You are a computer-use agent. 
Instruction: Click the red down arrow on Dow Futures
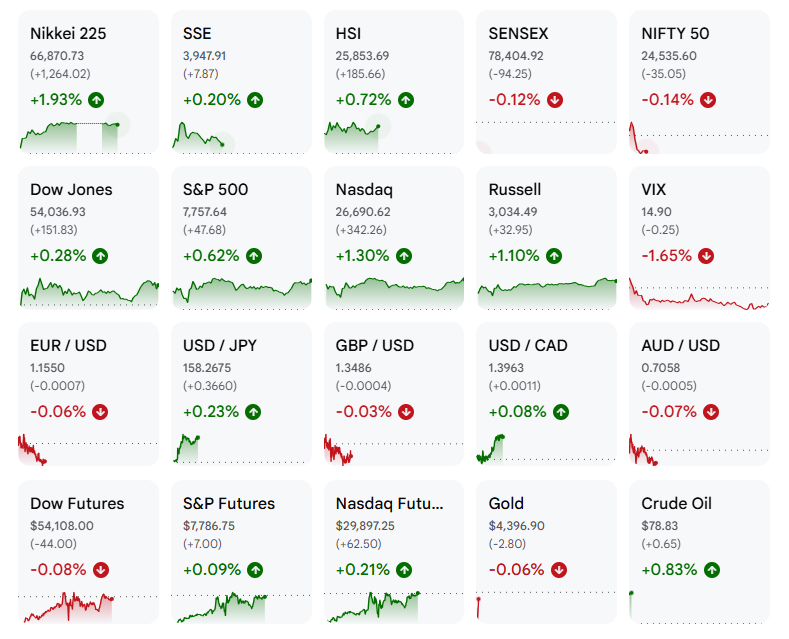pos(101,570)
